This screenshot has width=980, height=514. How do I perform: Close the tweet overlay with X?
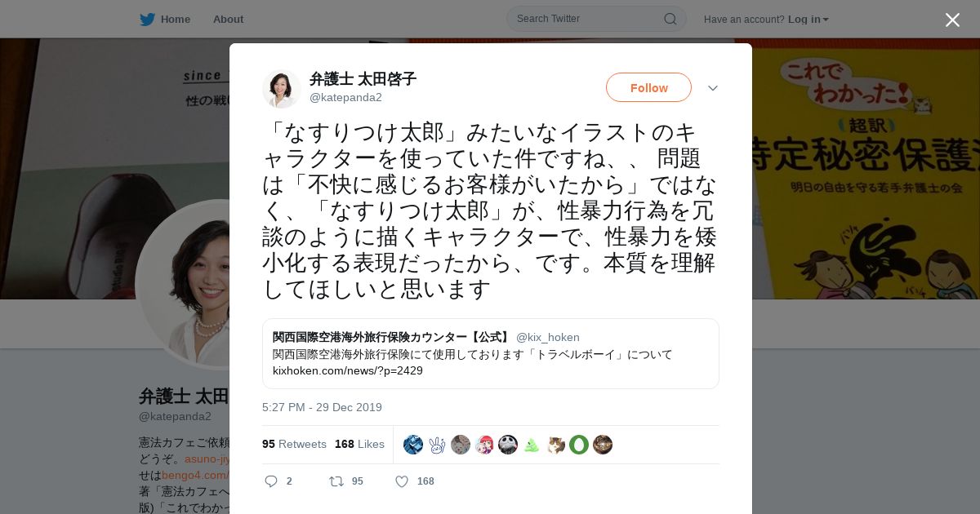(952, 20)
